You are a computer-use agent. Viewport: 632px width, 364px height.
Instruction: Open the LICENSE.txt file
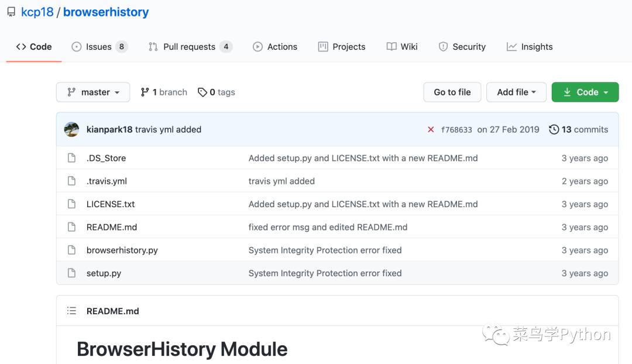(111, 204)
